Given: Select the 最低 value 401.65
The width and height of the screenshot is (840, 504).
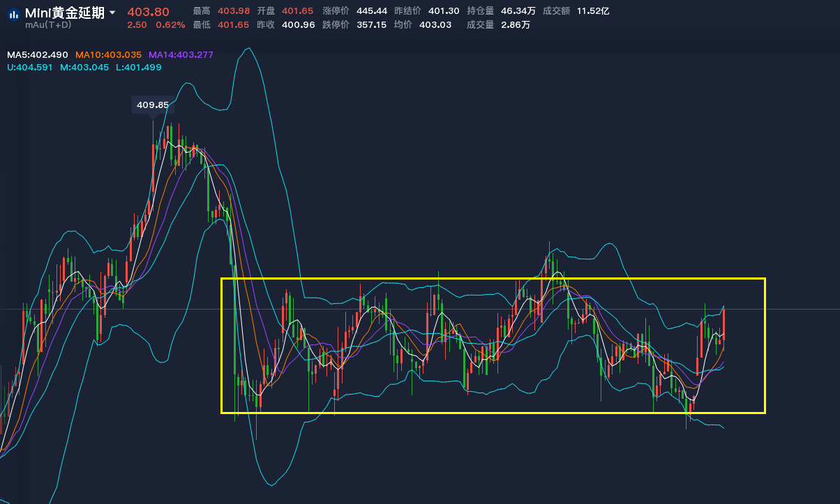Looking at the screenshot, I should [234, 25].
